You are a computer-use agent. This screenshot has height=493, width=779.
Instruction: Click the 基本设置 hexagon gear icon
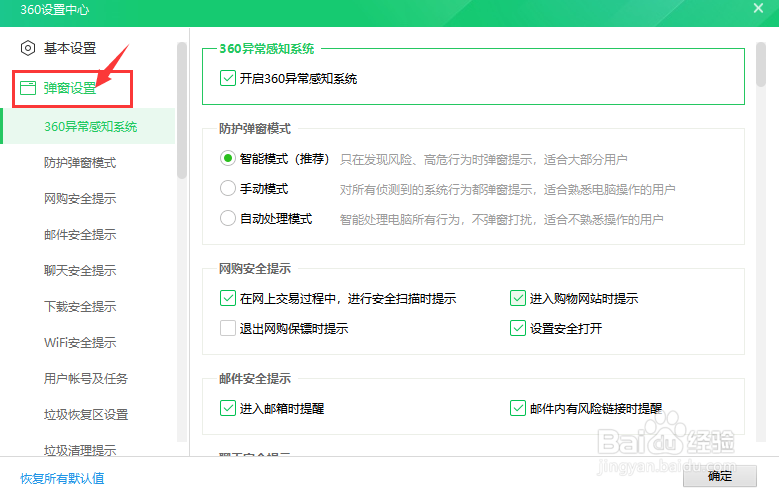pyautogui.click(x=28, y=48)
